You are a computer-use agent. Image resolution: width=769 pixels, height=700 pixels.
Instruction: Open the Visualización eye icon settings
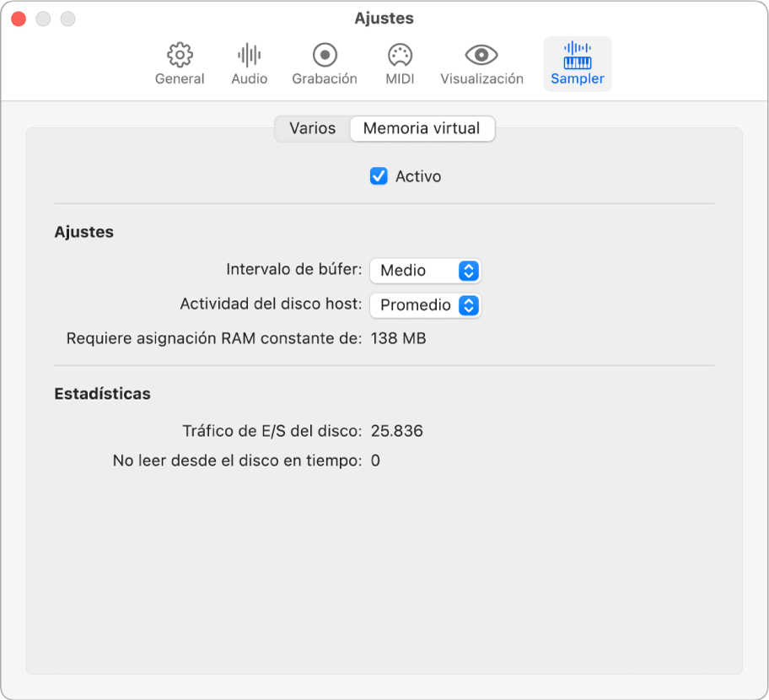coord(481,63)
